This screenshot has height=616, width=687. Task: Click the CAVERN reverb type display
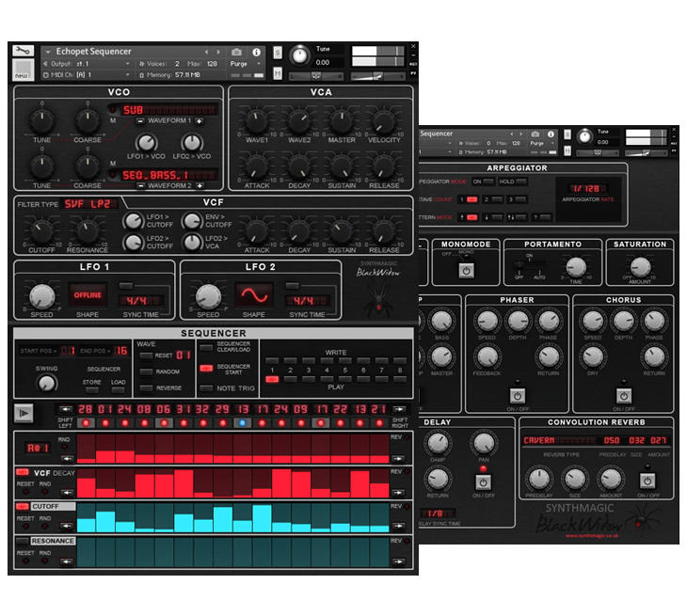[560, 440]
